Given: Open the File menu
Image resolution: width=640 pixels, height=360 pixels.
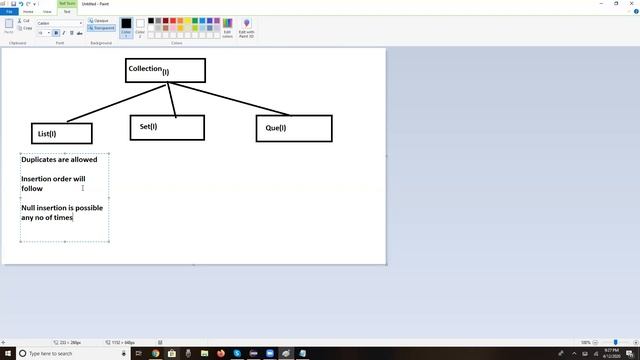Looking at the screenshot, I should tap(9, 11).
